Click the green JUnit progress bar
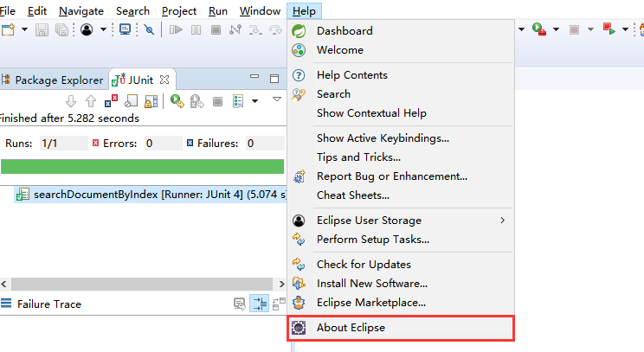The height and width of the screenshot is (352, 644). pos(143,167)
